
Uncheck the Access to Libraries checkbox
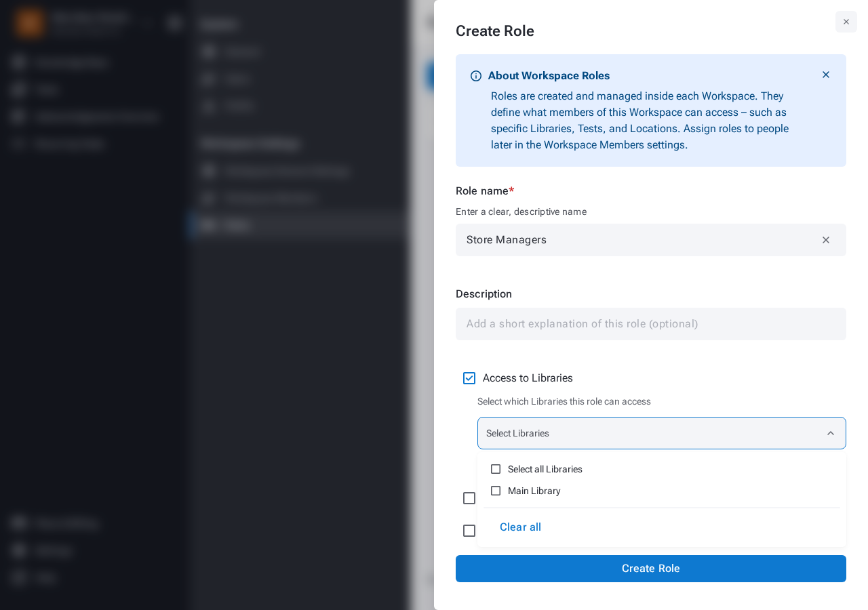[469, 378]
